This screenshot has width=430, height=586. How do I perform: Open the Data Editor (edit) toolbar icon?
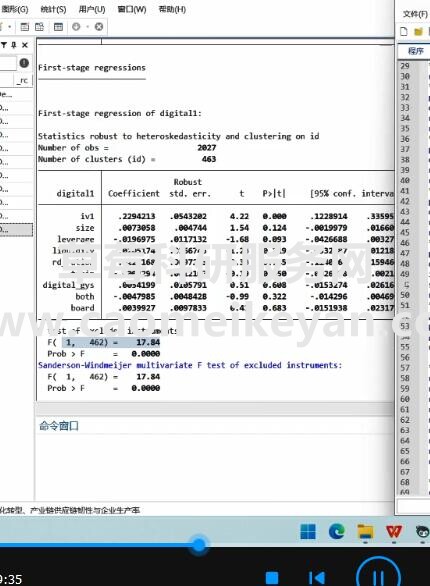[25, 27]
